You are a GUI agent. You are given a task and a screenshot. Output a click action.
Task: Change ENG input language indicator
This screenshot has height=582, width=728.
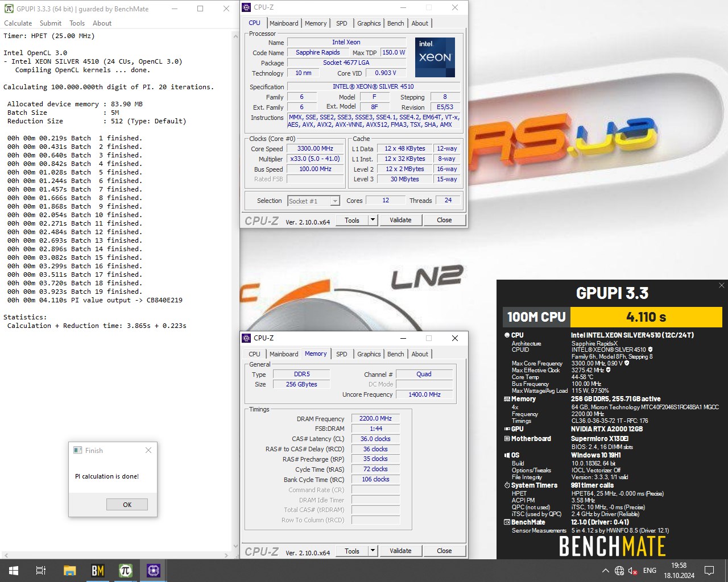point(650,571)
